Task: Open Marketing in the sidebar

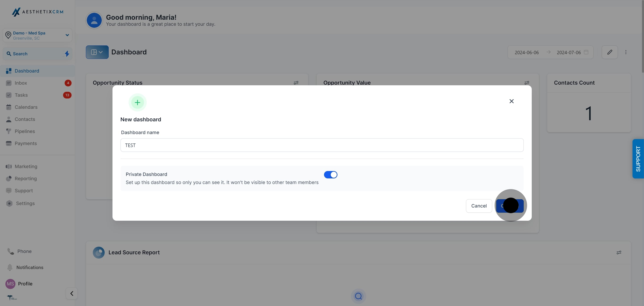Action: 38,166
